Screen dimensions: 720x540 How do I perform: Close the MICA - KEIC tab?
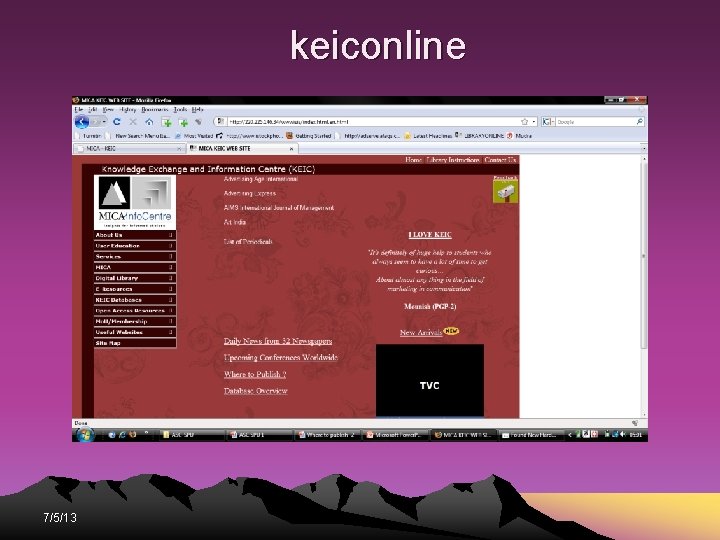pos(179,149)
